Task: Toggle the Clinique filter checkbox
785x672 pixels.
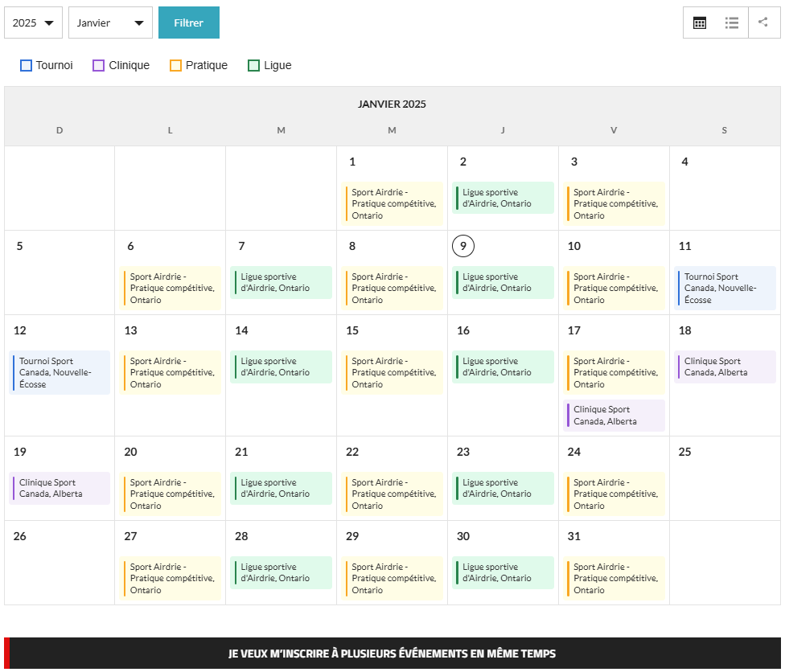Action: pos(99,66)
